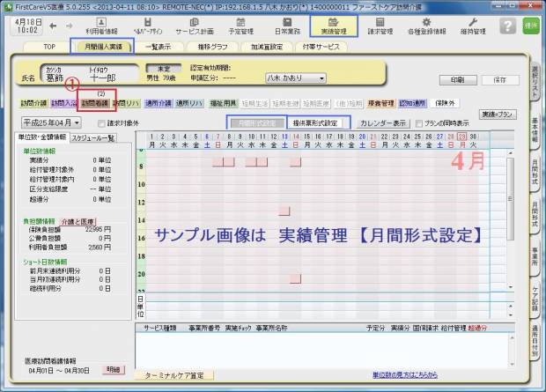Toggle the 請求対象外 checkbox
546x392 pixels.
pyautogui.click(x=100, y=123)
